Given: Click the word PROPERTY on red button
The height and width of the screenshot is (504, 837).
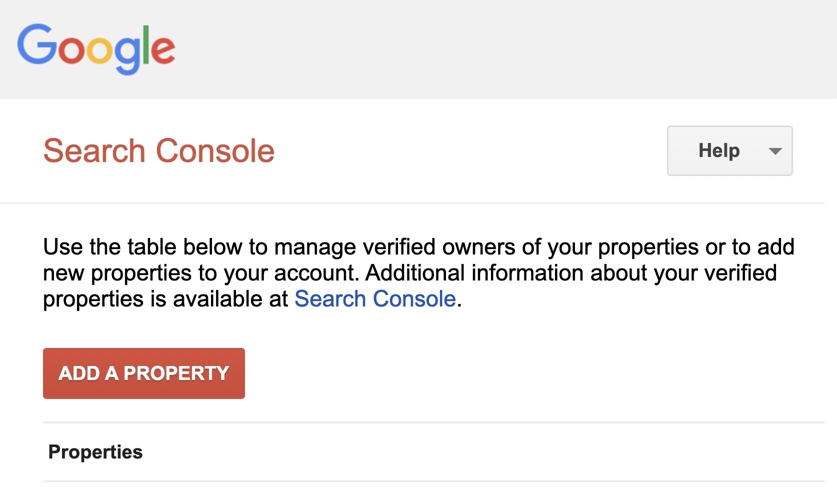Looking at the screenshot, I should coord(176,373).
